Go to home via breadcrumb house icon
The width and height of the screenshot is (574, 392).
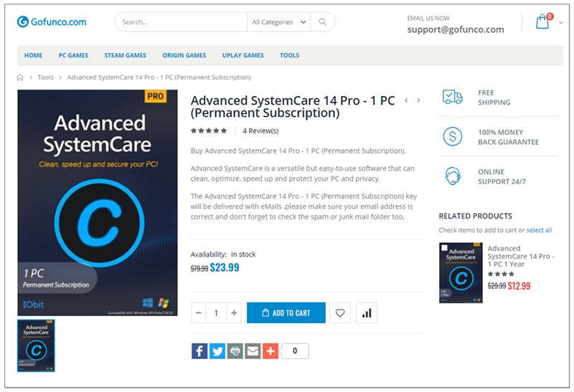(20, 77)
